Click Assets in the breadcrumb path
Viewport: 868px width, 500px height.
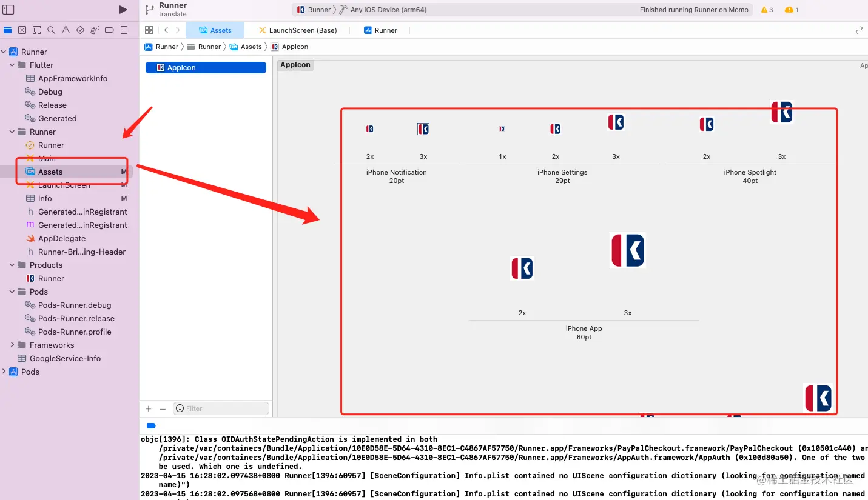(246, 47)
